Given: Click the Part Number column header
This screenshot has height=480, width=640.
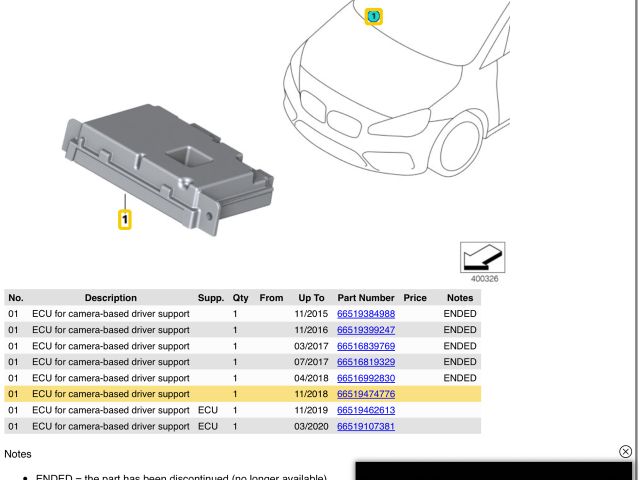Looking at the screenshot, I should point(366,298).
